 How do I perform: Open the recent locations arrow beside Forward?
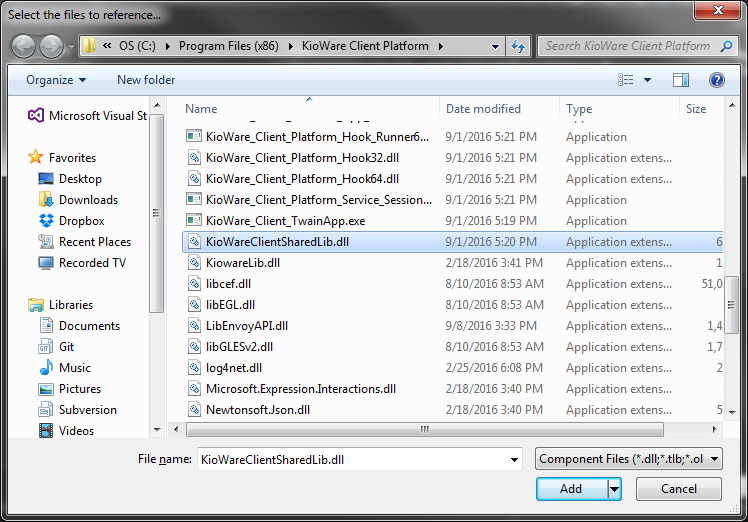[x=71, y=47]
